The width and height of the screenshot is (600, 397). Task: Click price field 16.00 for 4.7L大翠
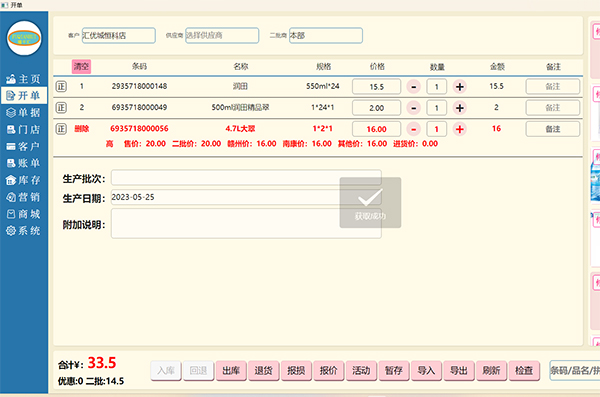377,129
